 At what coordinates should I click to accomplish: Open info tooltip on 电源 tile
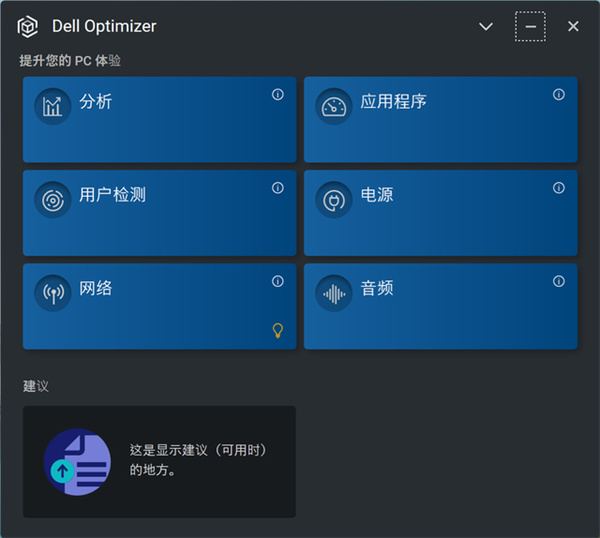pyautogui.click(x=559, y=188)
